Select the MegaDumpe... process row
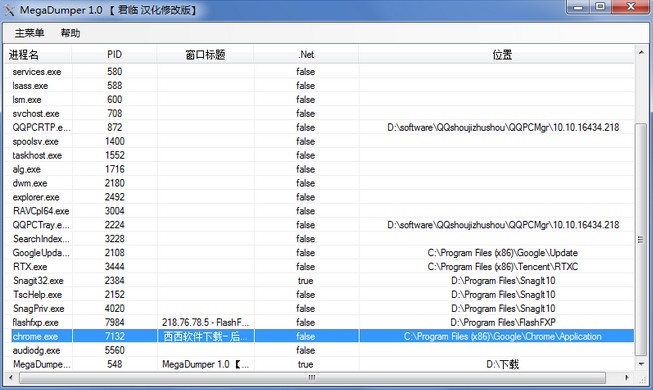Image resolution: width=653 pixels, height=390 pixels. [319, 364]
